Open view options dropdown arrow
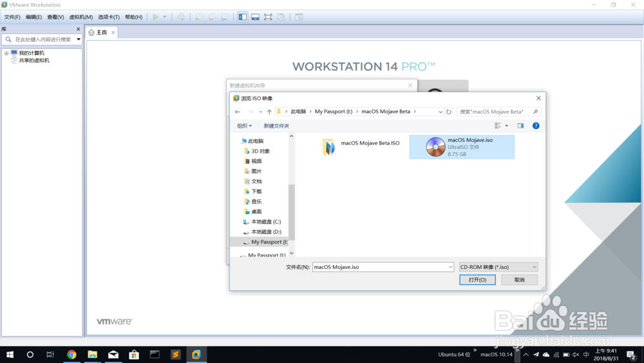The height and width of the screenshot is (363, 644). [x=506, y=126]
